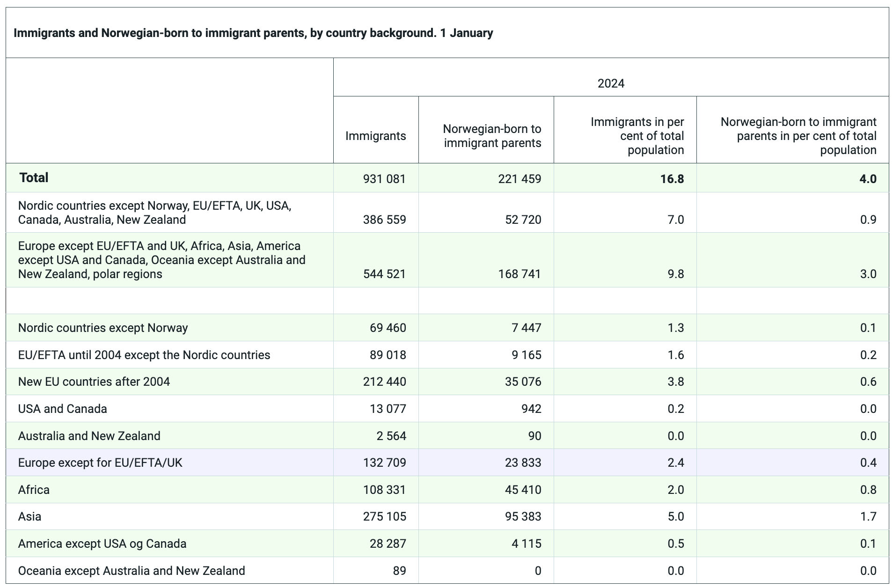Select 'Oceania except Australia and New Zealand' row

click(x=132, y=571)
